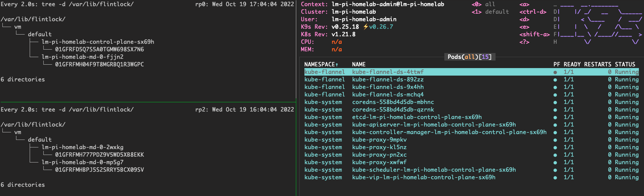Click the default directory in rp0 pane
This screenshot has height=196, width=644.
40,34
